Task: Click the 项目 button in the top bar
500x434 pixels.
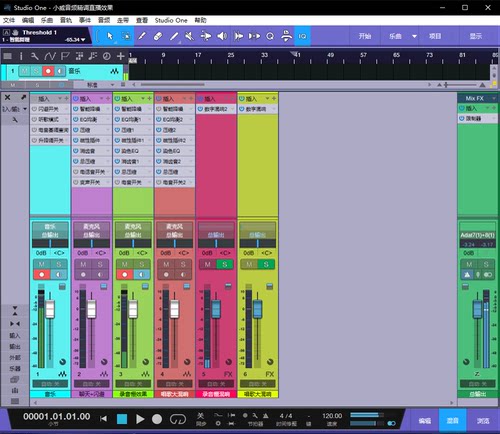Action: 435,36
